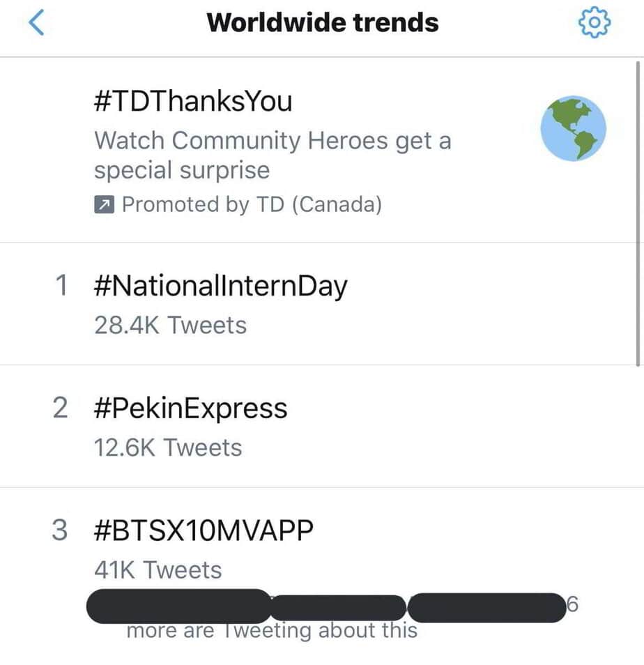Image resolution: width=644 pixels, height=665 pixels.
Task: Tap the 'special surprise' description line
Action: click(x=182, y=171)
